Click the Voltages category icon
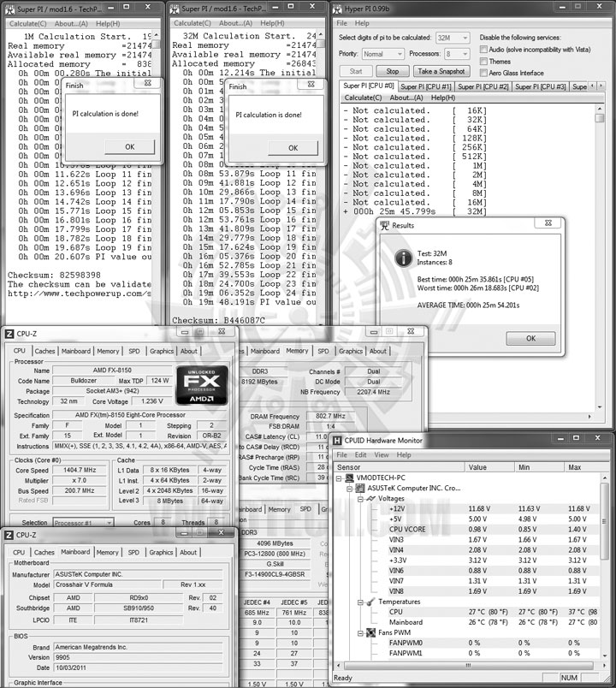616x688 pixels. 371,498
